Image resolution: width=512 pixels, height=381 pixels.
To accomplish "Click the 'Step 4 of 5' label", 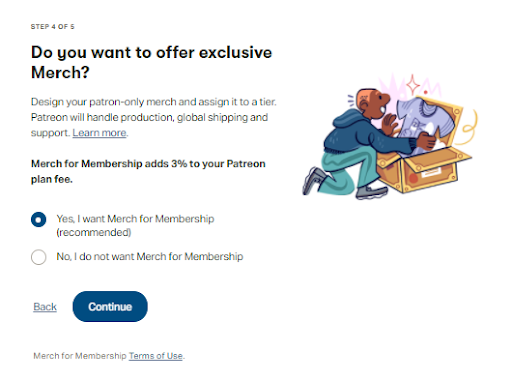I will 52,27.
